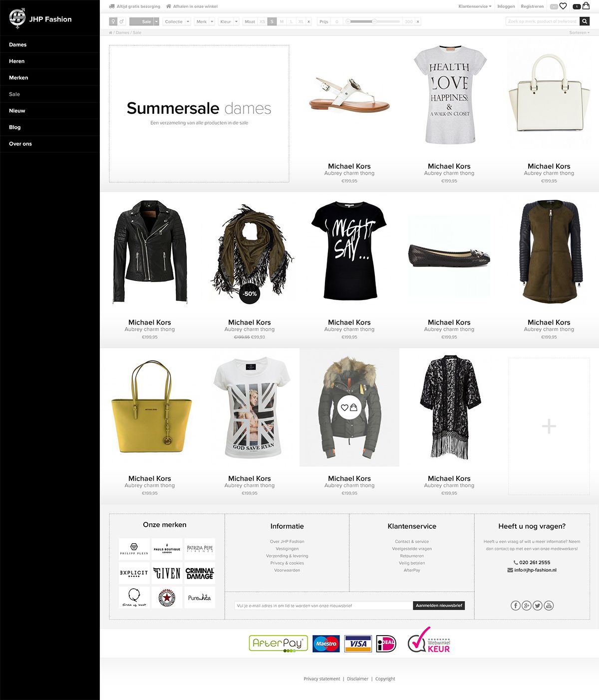Click the search magnifier button
599x700 pixels.
pos(585,21)
